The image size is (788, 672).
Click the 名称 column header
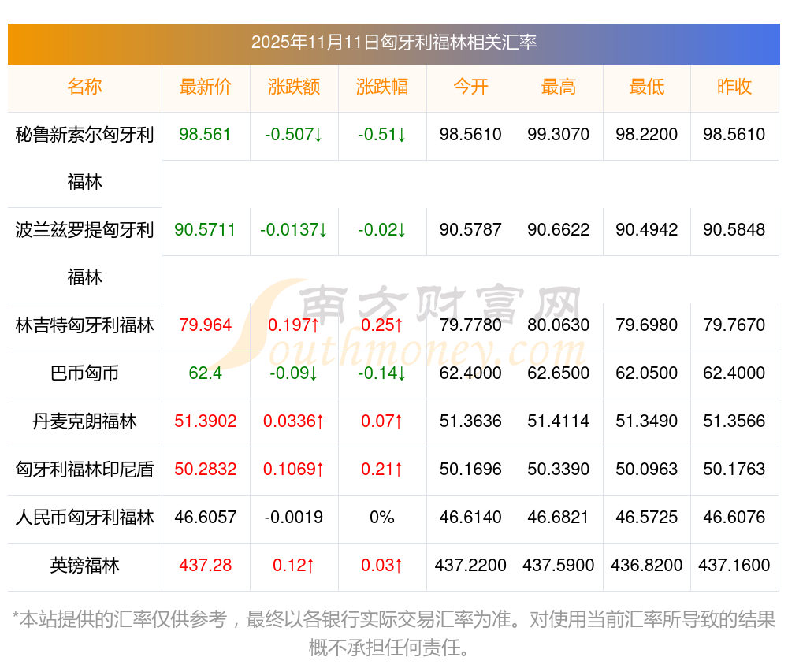84,87
